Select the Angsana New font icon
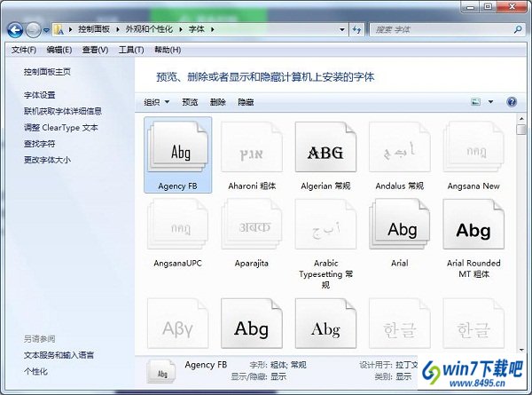The height and width of the screenshot is (395, 532). point(473,147)
